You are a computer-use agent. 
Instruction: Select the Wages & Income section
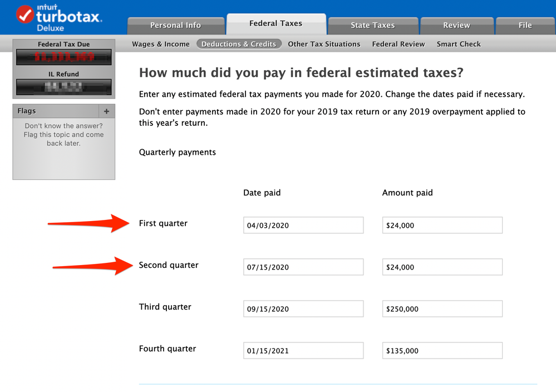160,44
